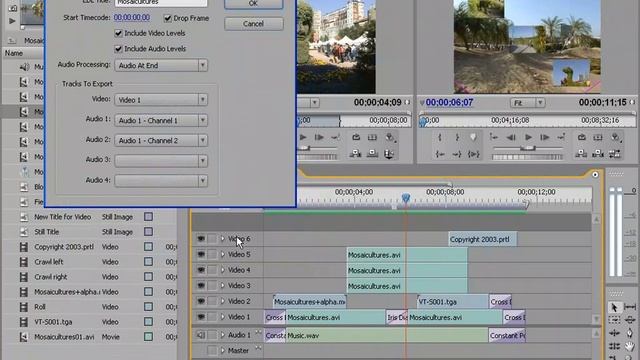
Task: Open the empty Audio 3 dropdown
Action: [161, 160]
